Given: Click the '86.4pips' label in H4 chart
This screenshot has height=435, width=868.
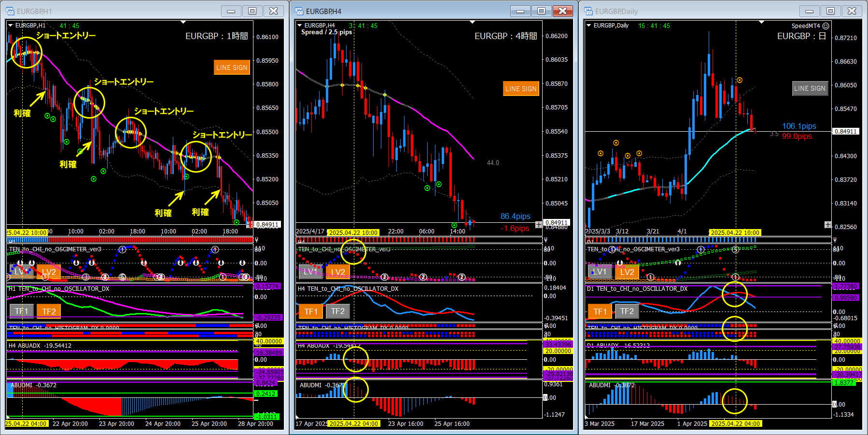Looking at the screenshot, I should [x=515, y=217].
